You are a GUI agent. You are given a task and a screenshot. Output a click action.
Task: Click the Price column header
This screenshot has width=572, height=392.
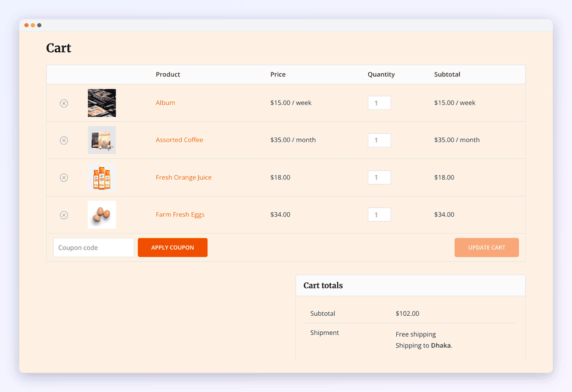coord(278,74)
